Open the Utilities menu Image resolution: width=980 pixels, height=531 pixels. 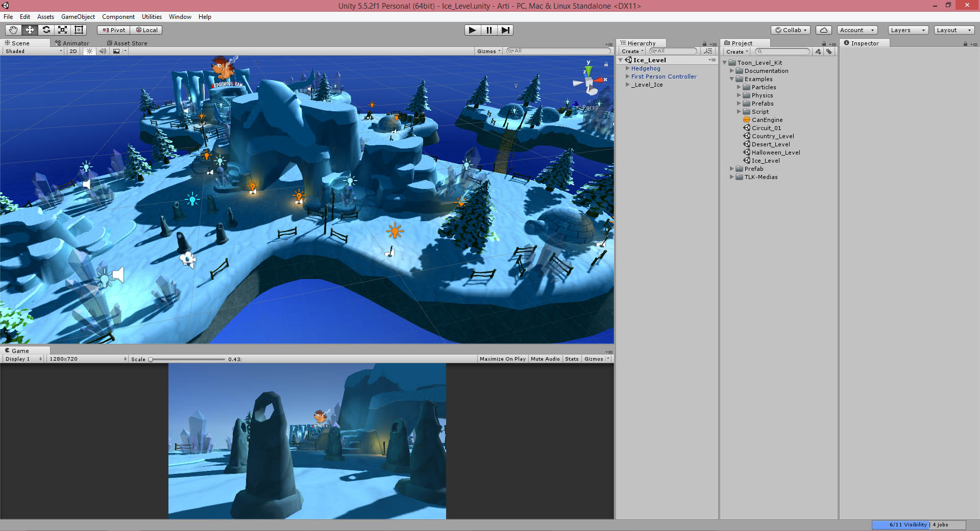point(152,17)
